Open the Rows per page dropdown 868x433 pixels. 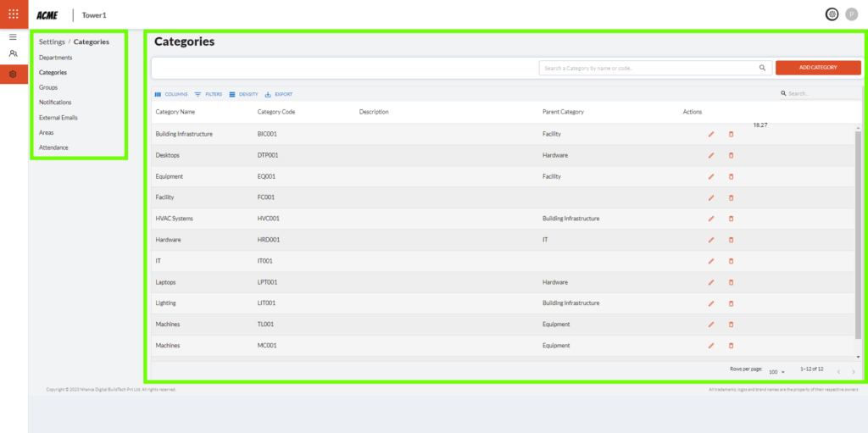(776, 372)
